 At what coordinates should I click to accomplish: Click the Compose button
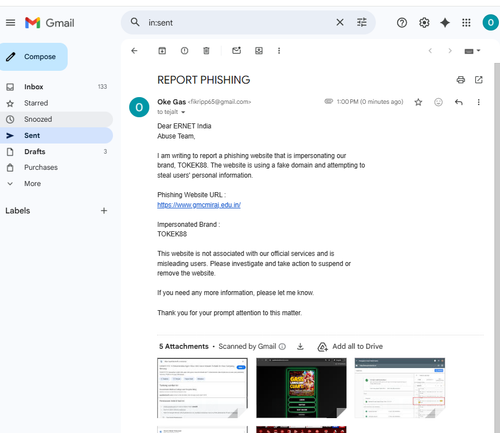pos(33,57)
